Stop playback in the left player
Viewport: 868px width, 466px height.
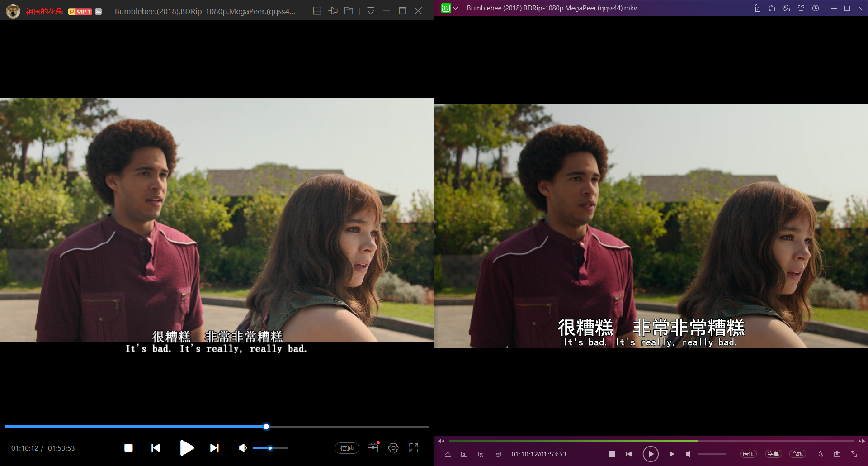point(128,448)
